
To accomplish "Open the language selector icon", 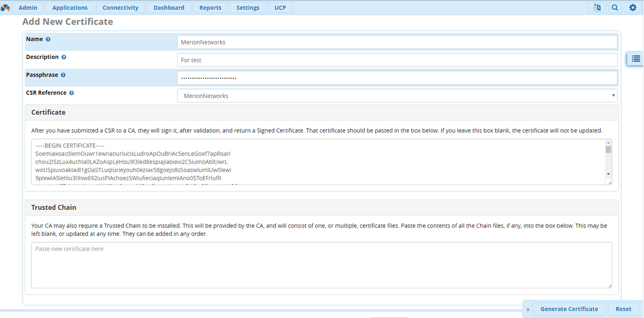I will point(597,8).
